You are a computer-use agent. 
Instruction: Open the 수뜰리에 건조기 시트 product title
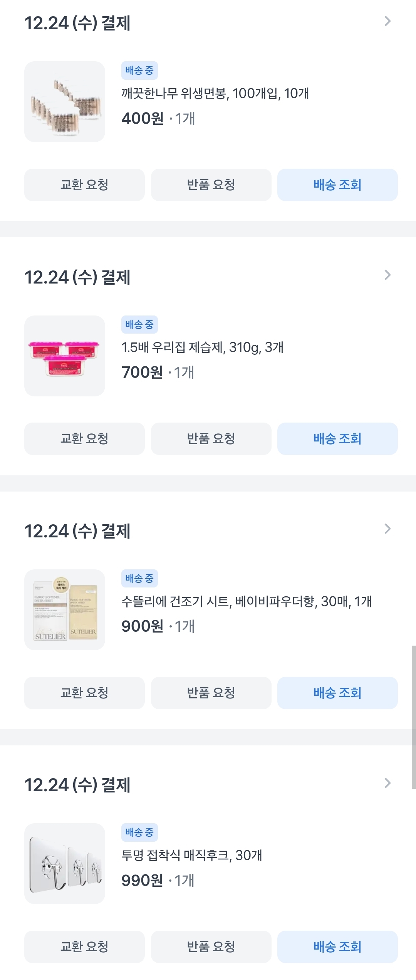pyautogui.click(x=247, y=601)
